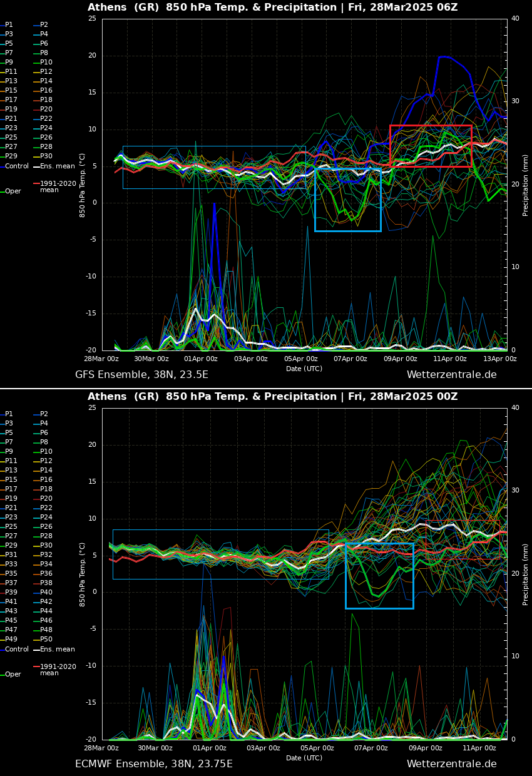
Task: Toggle the Oper entry in the ECMWF legend
Action: (x=13, y=675)
